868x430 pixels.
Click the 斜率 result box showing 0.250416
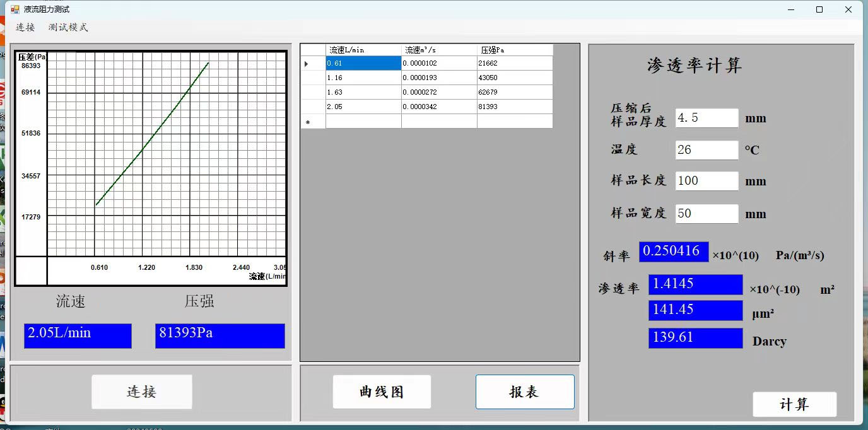(x=673, y=251)
